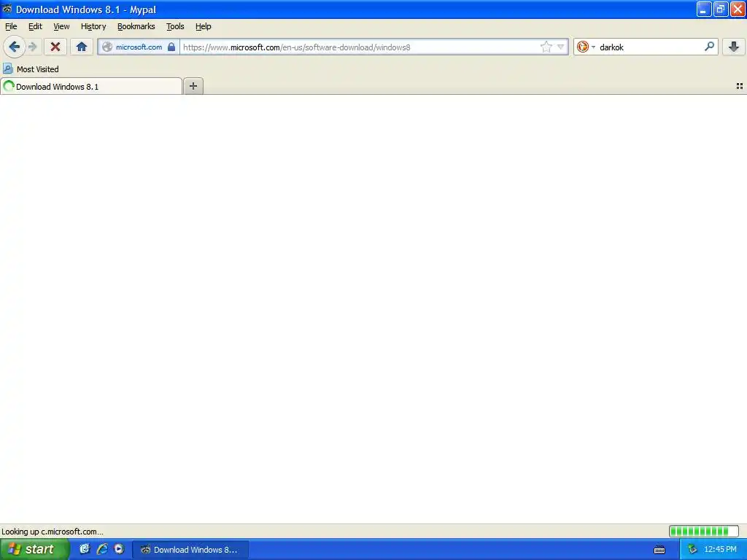Click the system tray network icon

[x=692, y=550]
